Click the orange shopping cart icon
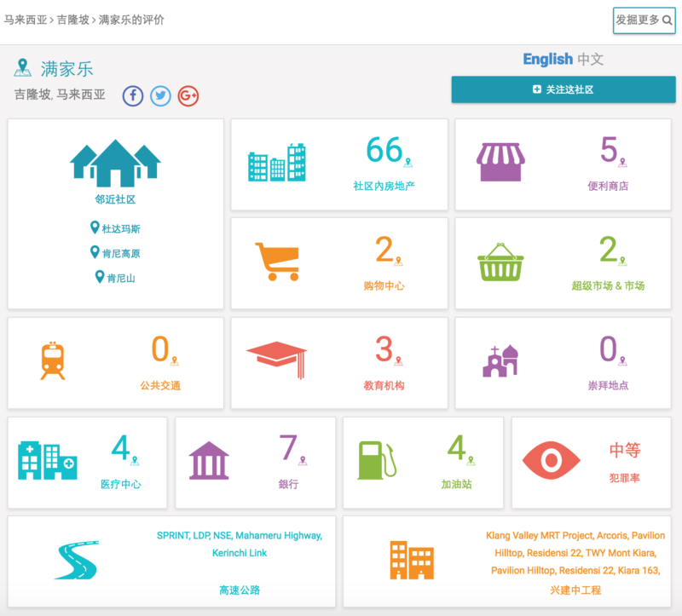The height and width of the screenshot is (616, 682). click(x=278, y=262)
